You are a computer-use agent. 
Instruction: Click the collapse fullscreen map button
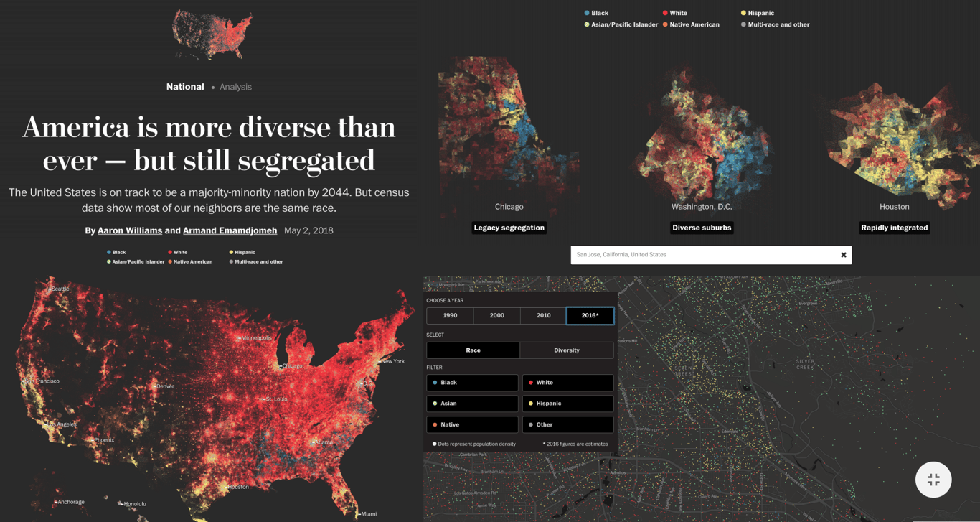point(933,480)
